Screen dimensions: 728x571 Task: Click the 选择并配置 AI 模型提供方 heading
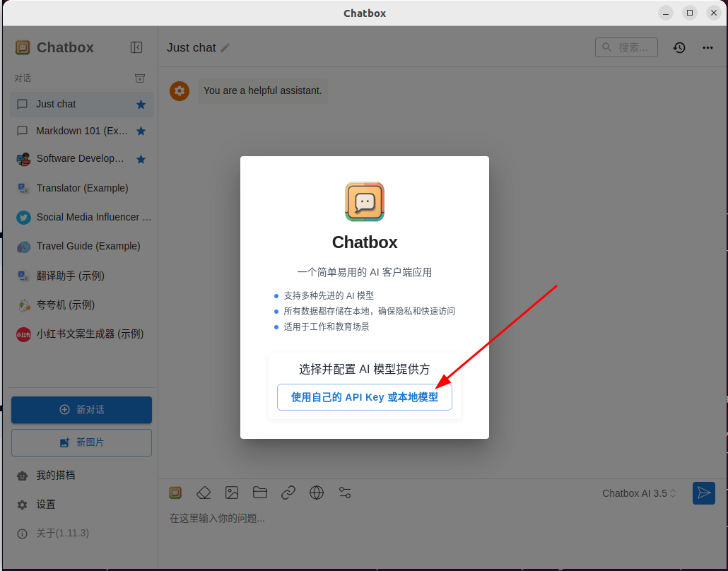point(365,370)
